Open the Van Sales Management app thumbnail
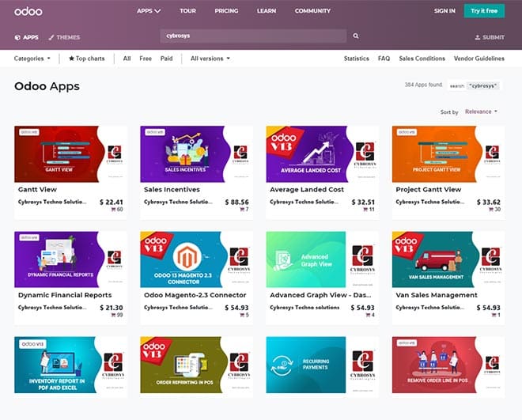Viewport: 522px width, 420px height. (448, 259)
